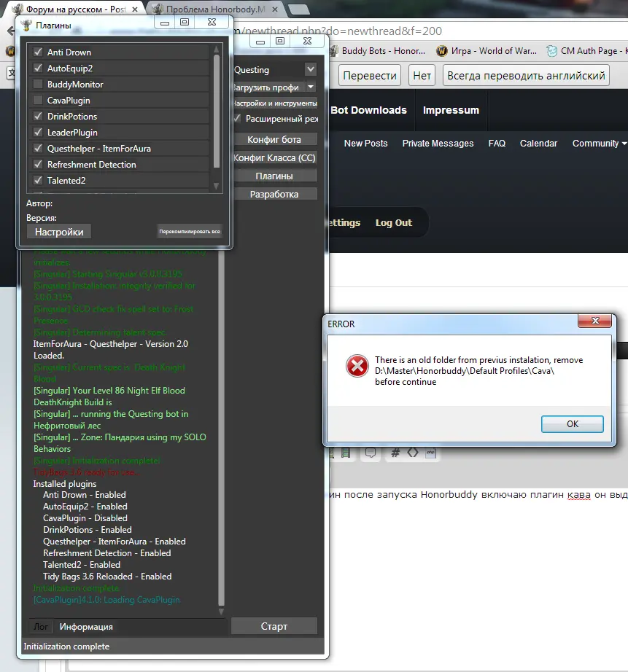Click the Старт button
Viewport: 628px width, 672px height.
point(274,626)
